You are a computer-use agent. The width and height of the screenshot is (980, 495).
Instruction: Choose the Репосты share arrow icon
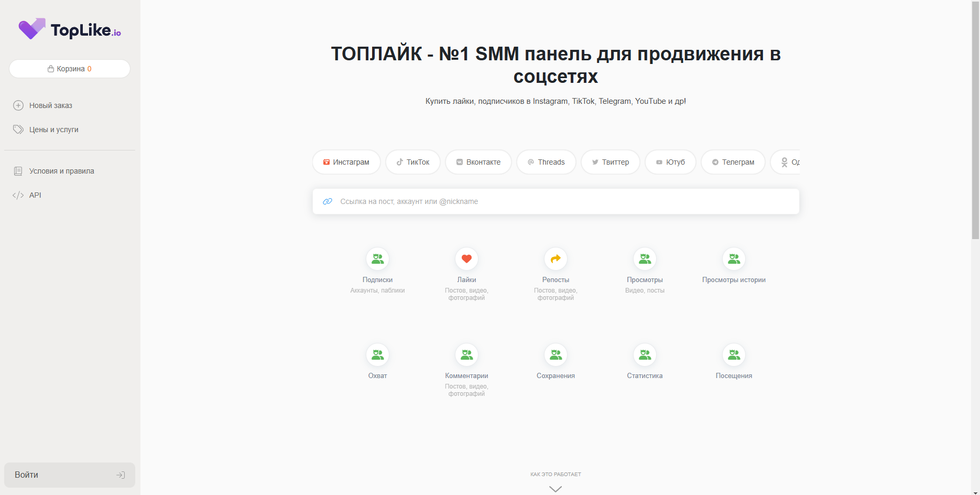pyautogui.click(x=556, y=259)
